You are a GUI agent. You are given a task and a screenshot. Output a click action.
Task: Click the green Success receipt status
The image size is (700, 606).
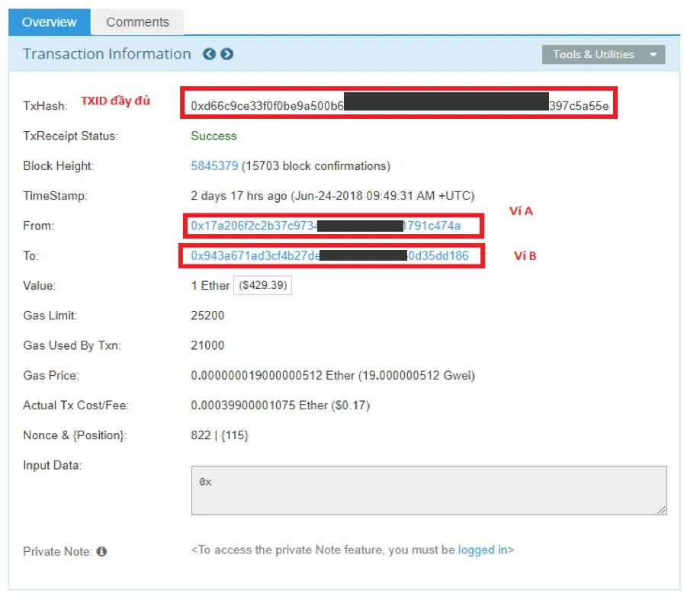pos(214,136)
